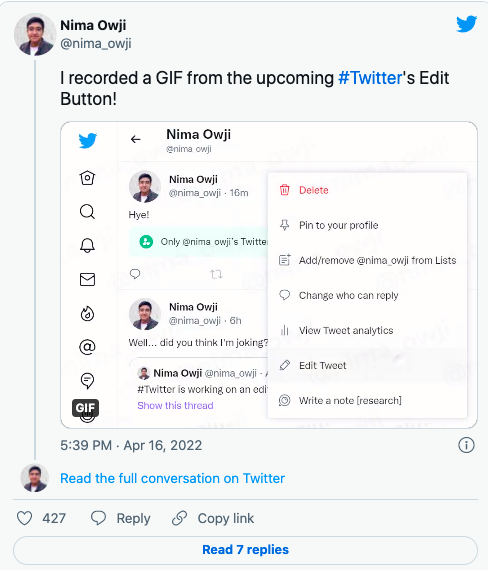
Task: Click the Reply speech bubble icon
Action: tap(98, 518)
